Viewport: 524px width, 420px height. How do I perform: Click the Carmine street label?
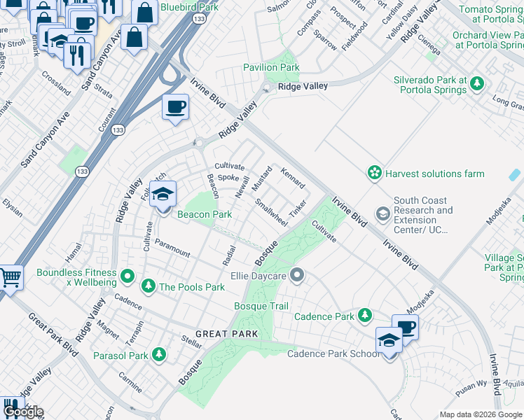pos(130,382)
